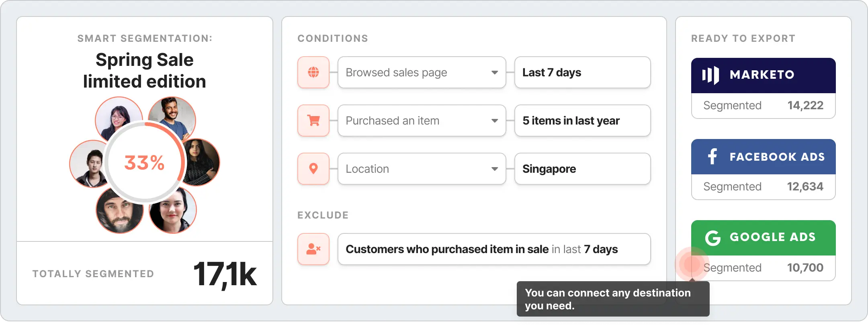
Task: Click the 33% circular progress indicator
Action: [145, 163]
